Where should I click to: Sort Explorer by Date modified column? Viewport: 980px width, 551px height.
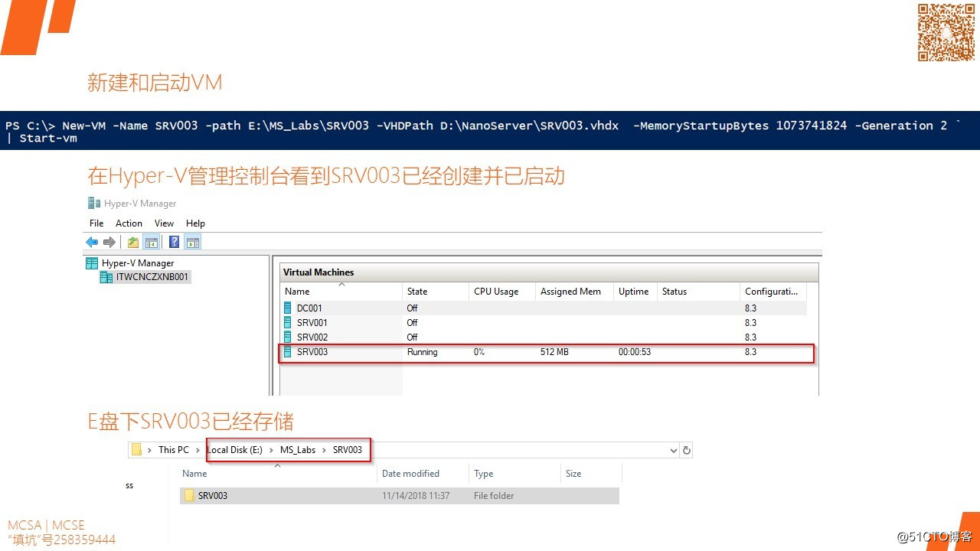click(423, 474)
